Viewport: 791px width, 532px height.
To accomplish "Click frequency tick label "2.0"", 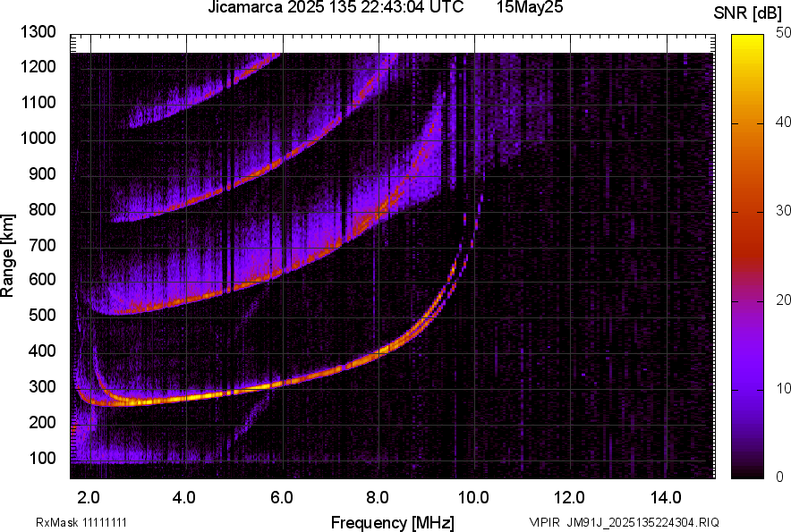I will click(x=89, y=498).
